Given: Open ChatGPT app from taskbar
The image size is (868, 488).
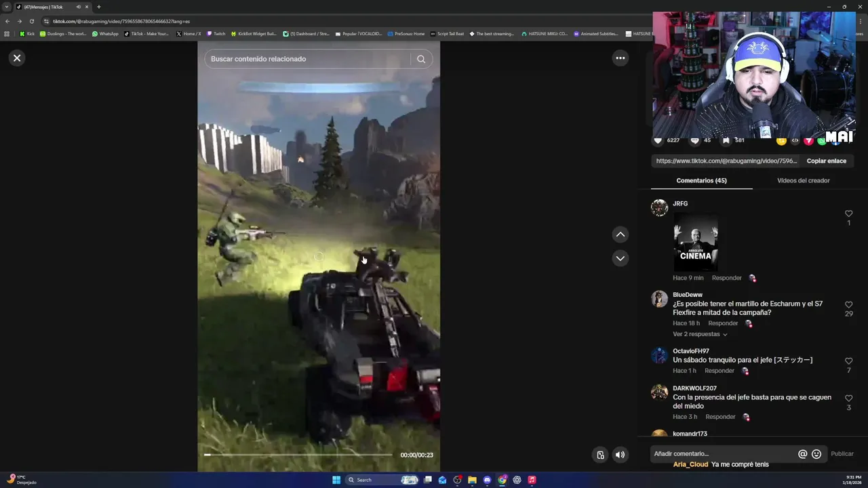Looking at the screenshot, I should tap(517, 480).
